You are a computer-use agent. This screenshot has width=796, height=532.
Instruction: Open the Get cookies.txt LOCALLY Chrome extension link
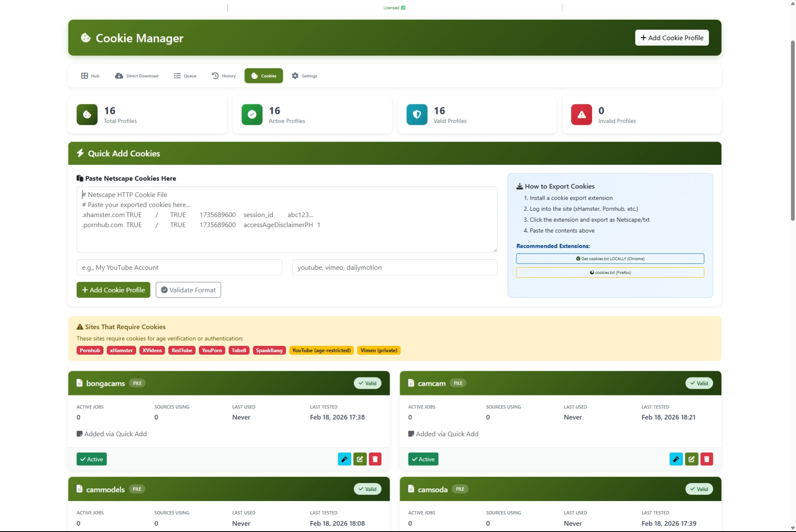610,258
